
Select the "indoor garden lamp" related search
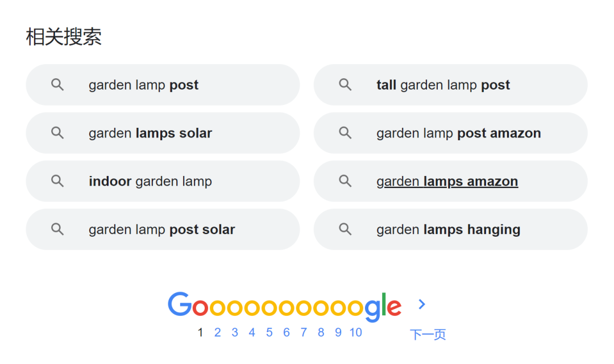pyautogui.click(x=150, y=182)
